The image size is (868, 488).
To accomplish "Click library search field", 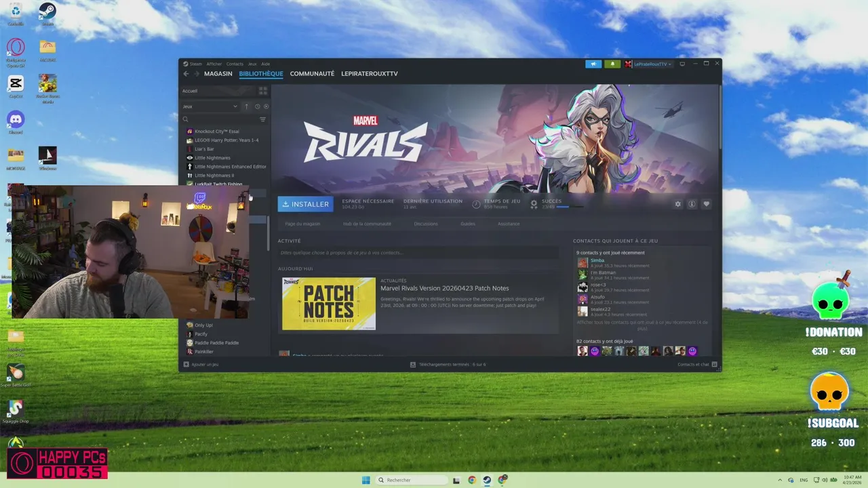I will point(220,119).
